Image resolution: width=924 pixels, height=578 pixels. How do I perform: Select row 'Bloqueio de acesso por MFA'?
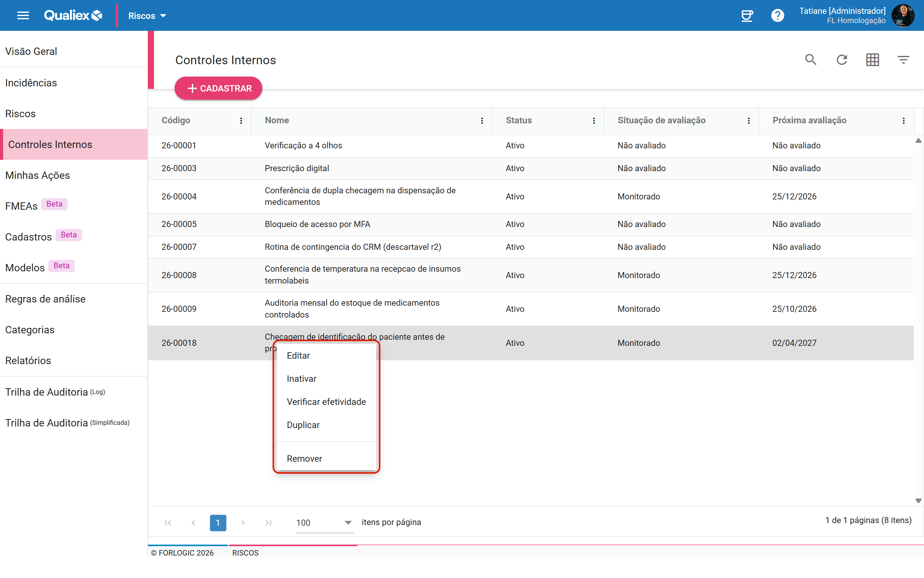531,224
